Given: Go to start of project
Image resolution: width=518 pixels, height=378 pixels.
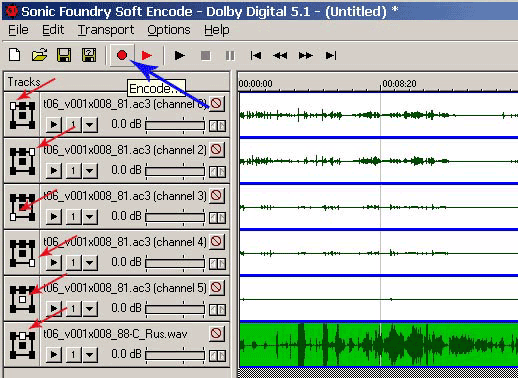Looking at the screenshot, I should click(x=256, y=55).
